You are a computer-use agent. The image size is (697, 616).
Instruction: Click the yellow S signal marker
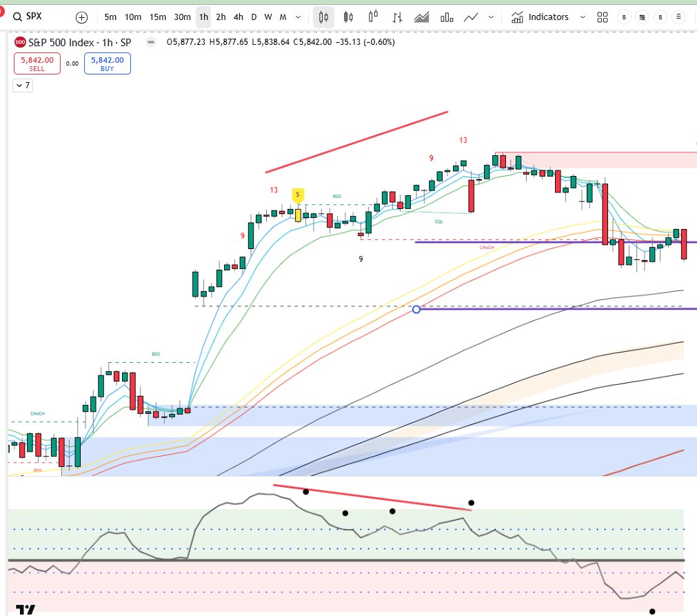pos(298,195)
